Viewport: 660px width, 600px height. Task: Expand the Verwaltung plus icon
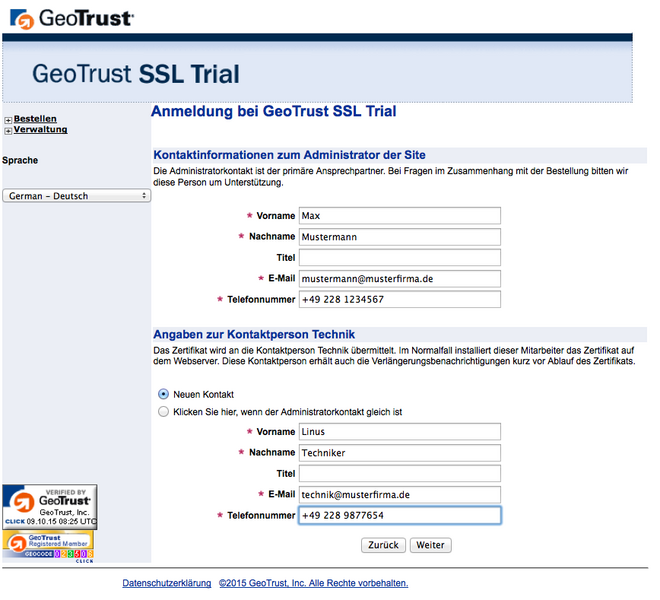click(8, 131)
